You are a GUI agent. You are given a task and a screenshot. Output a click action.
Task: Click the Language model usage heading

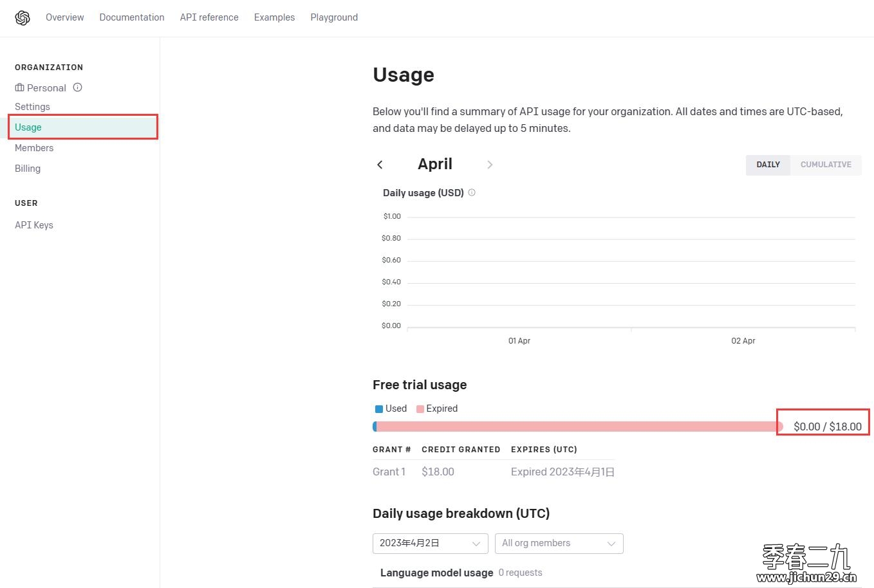(x=437, y=573)
